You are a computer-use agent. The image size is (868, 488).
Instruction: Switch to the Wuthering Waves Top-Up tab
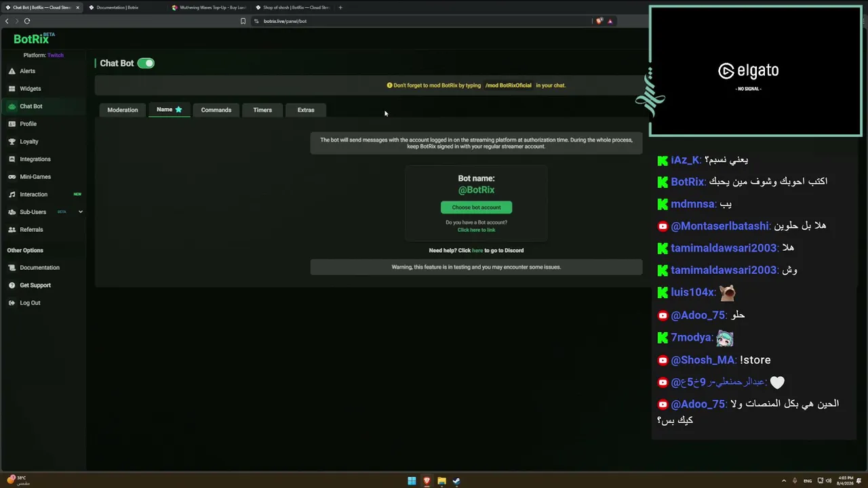pyautogui.click(x=208, y=7)
